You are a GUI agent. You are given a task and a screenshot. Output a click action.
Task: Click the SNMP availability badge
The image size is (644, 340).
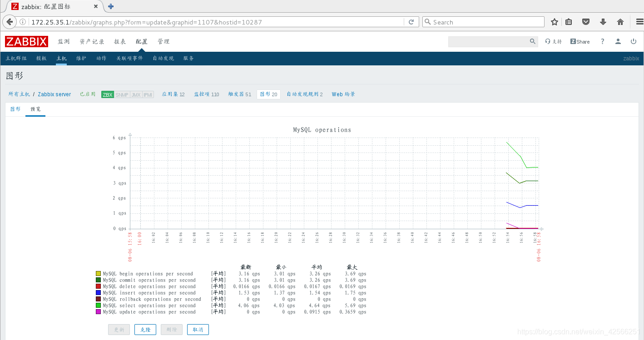(122, 94)
